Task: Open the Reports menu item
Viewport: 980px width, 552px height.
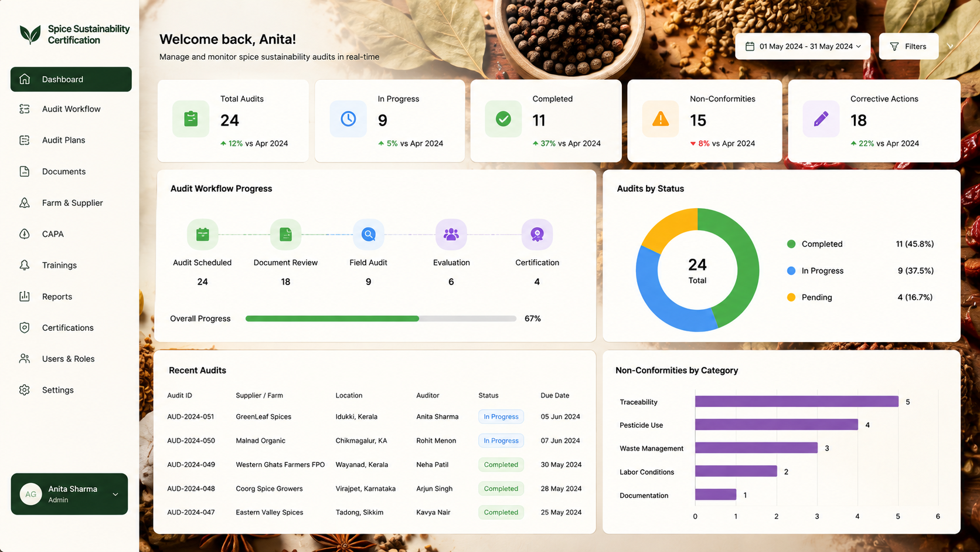Action: (x=71, y=296)
